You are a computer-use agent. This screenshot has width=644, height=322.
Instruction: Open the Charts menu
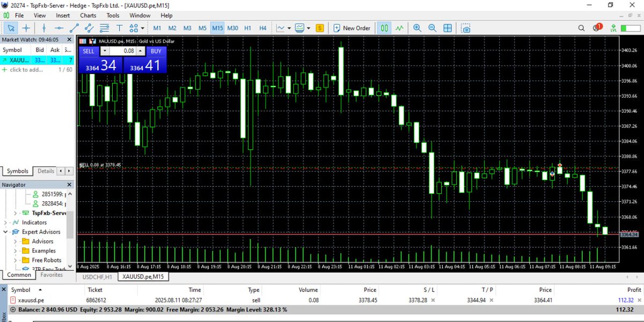88,16
